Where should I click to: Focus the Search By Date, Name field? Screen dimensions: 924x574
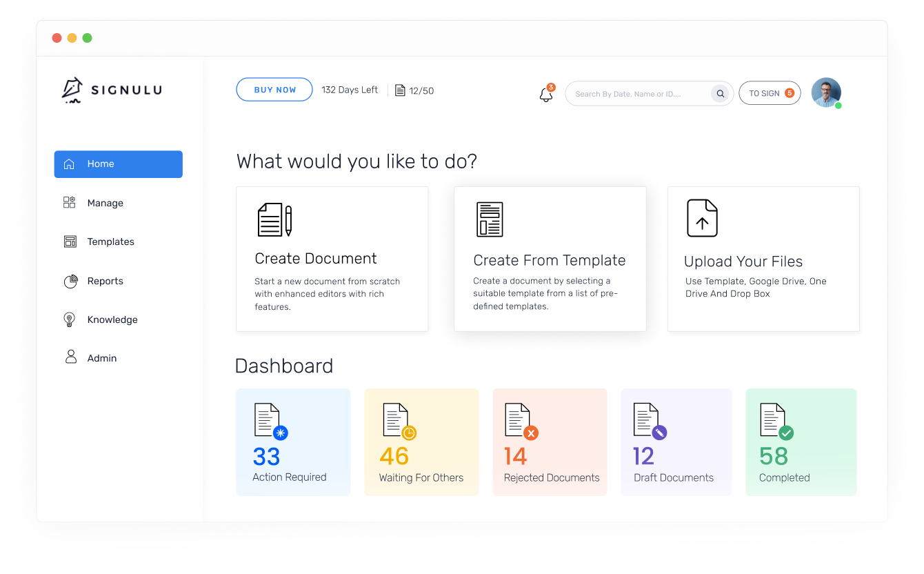638,94
